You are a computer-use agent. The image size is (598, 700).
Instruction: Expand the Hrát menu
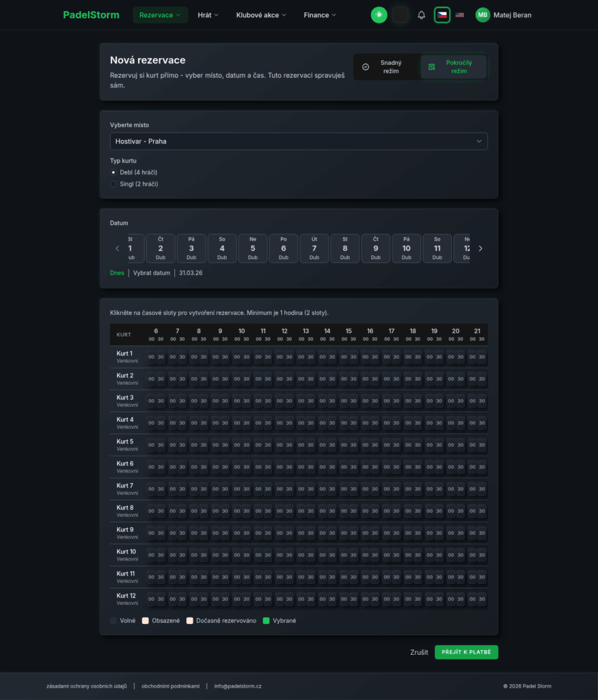[x=208, y=15]
